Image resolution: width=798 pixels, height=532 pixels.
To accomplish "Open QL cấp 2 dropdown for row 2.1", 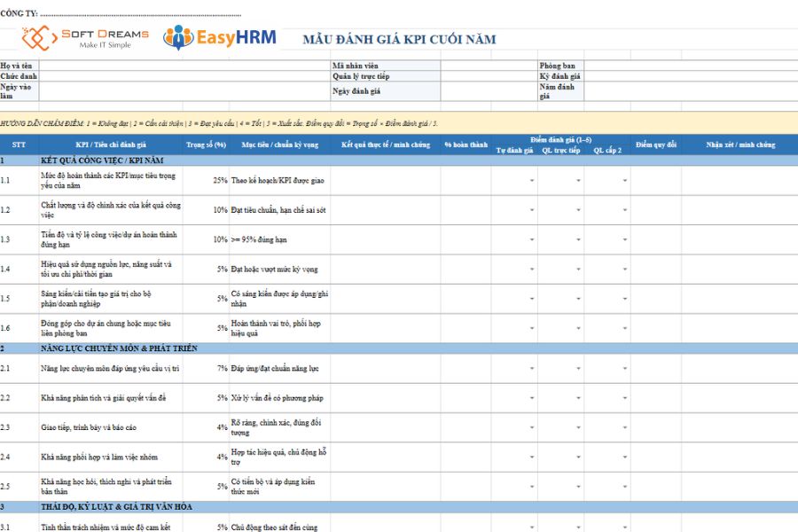I will [625, 369].
